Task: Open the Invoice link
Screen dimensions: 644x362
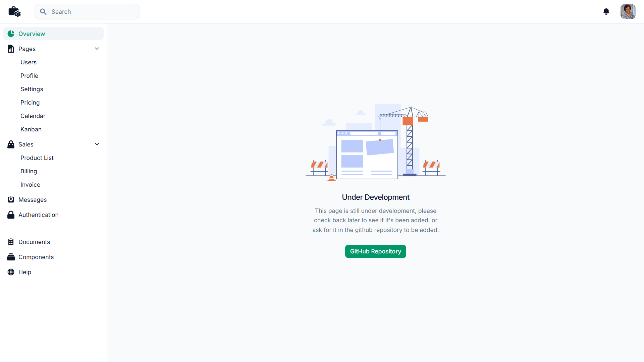Action: point(30,185)
